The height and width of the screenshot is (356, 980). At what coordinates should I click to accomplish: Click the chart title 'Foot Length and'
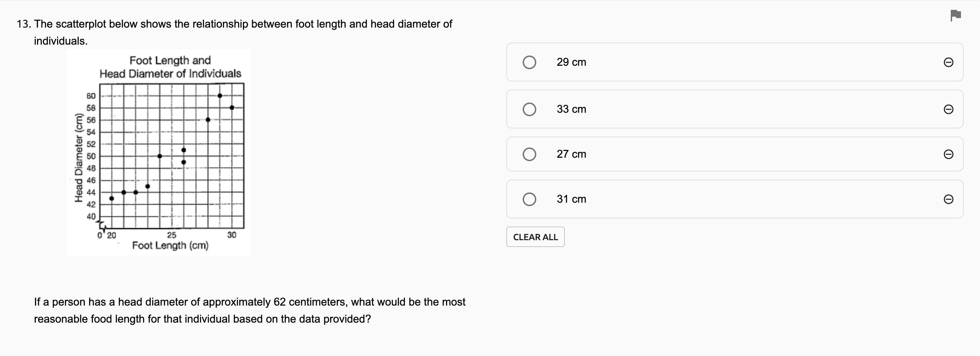(x=170, y=61)
